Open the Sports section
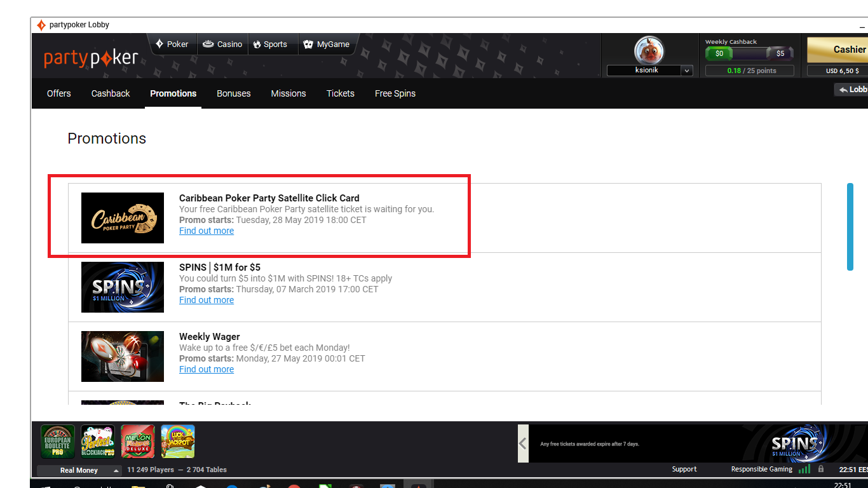Viewport: 868px width, 488px height. 271,44
